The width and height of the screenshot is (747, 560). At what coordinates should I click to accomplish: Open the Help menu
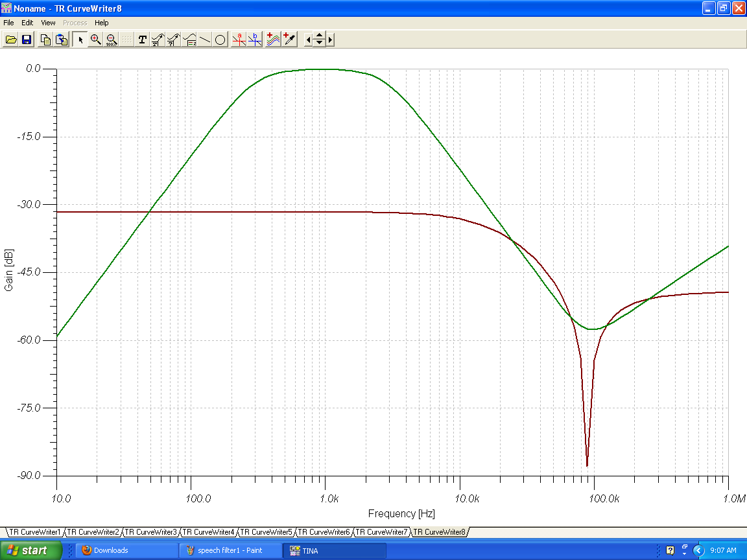pos(101,23)
